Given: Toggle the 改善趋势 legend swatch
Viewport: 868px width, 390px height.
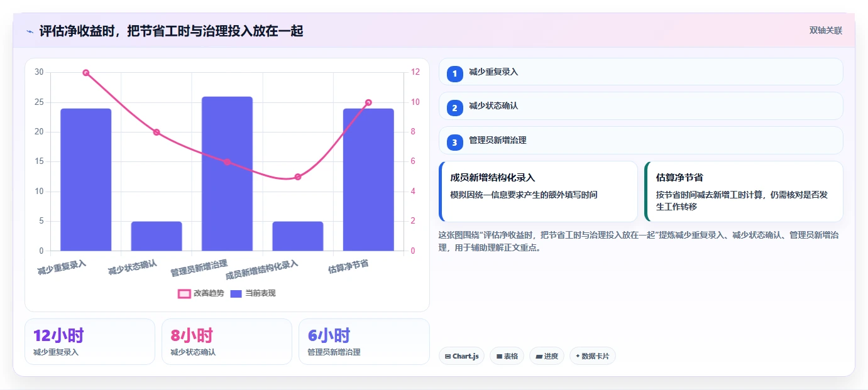Looking at the screenshot, I should pyautogui.click(x=184, y=293).
